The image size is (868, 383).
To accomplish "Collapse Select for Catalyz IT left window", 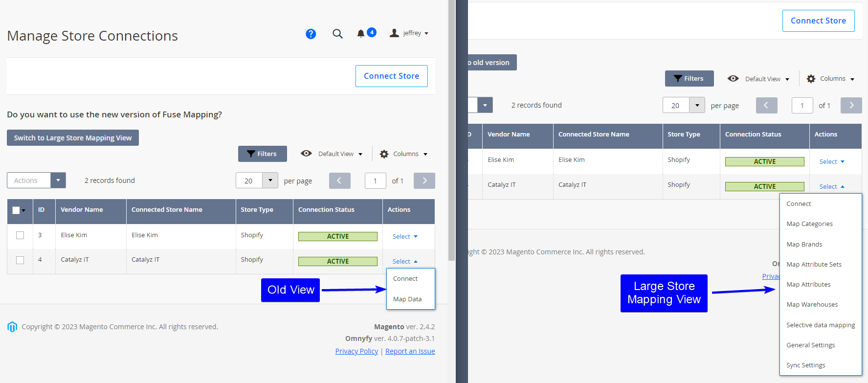I will pos(405,262).
